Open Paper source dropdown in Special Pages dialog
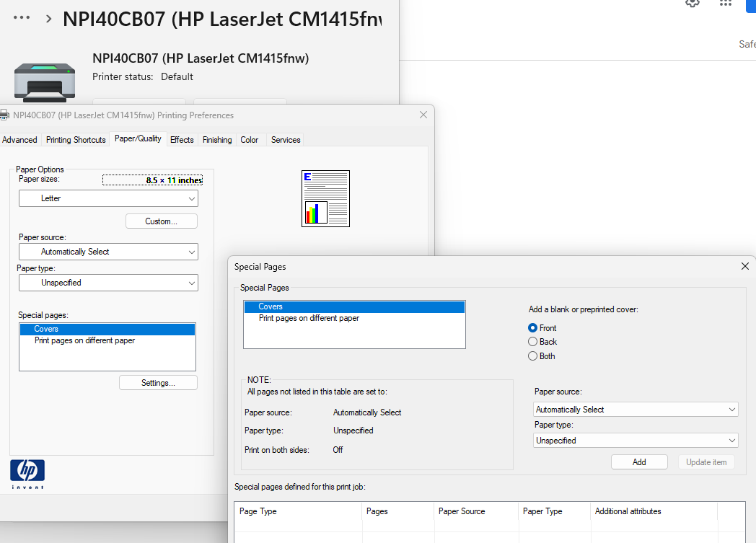Image resolution: width=756 pixels, height=543 pixels. click(x=636, y=410)
